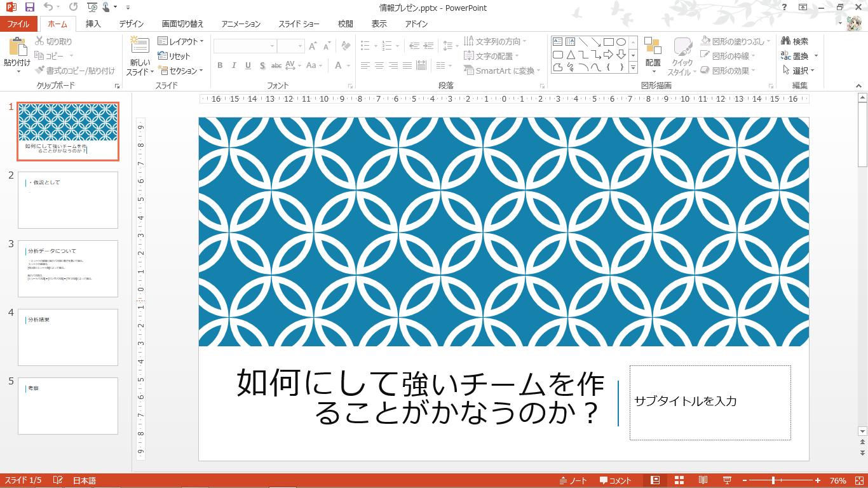This screenshot has height=488, width=868.
Task: Expand the shapes gallery More arrow
Action: tap(633, 67)
